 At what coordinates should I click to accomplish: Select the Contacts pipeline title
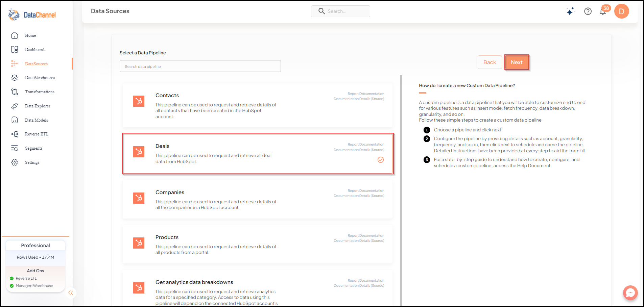167,96
